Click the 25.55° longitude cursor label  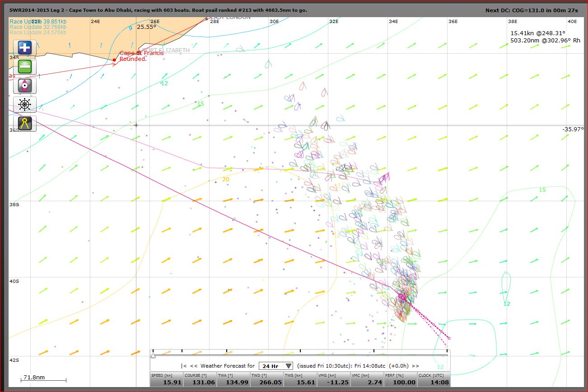146,27
